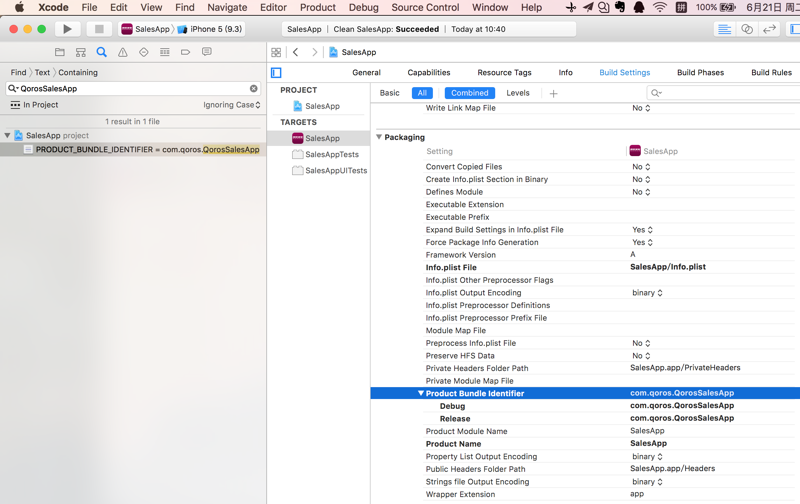Clear the QorosSalesApp search field
Viewport: 800px width, 504px height.
click(x=254, y=88)
